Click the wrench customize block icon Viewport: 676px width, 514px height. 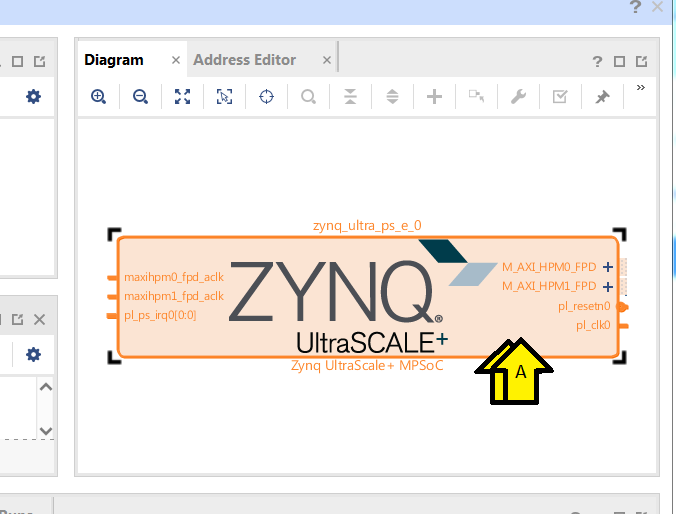(x=518, y=96)
